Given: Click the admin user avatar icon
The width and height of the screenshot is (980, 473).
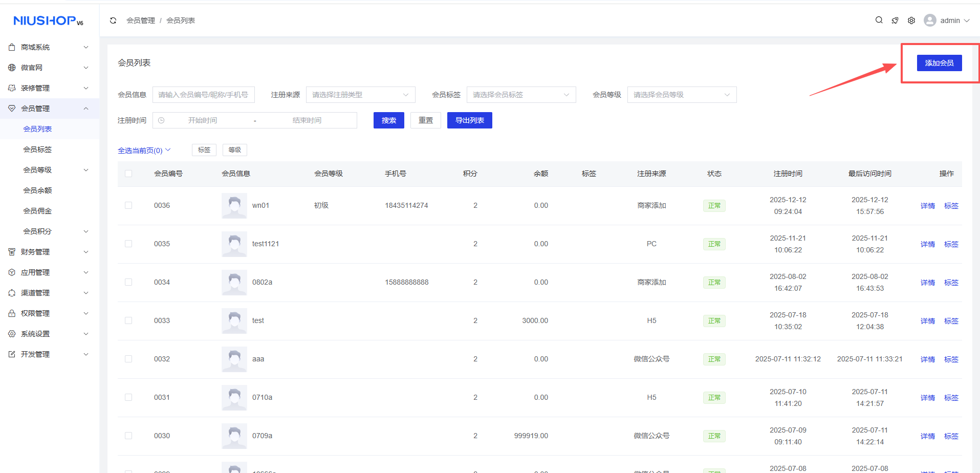Looking at the screenshot, I should [930, 20].
